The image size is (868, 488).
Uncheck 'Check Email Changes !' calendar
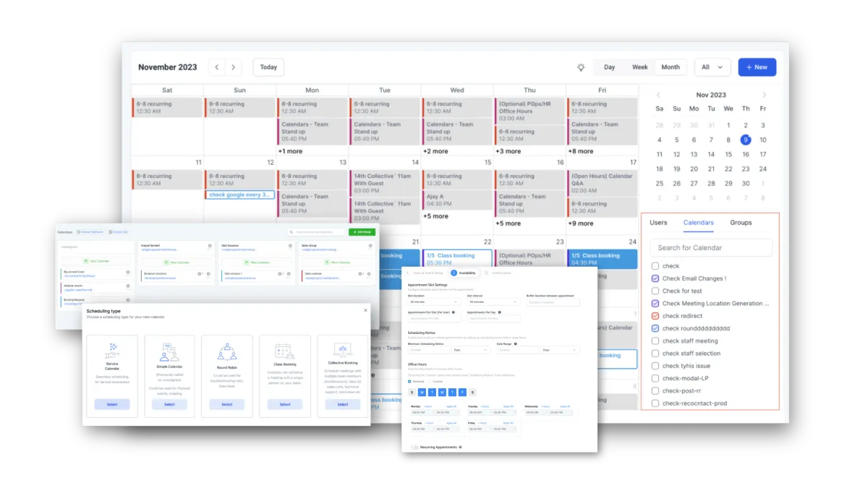pos(655,278)
